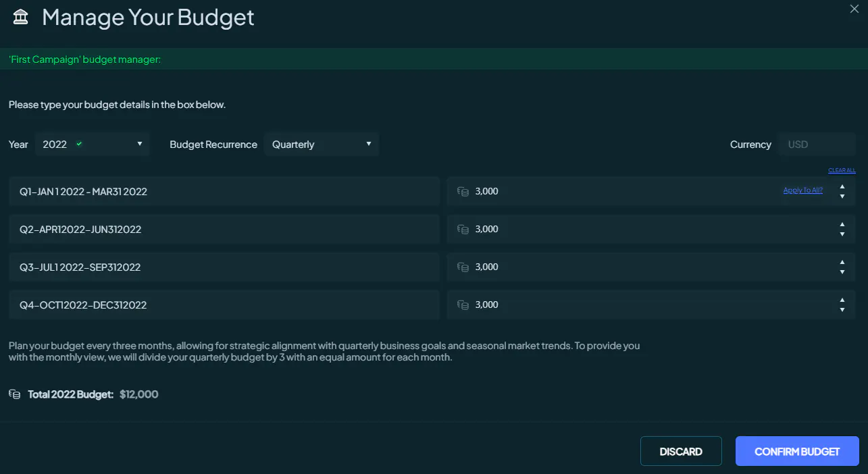Select the Q3–JUL1 2022–SEP312022 period row

pos(224,267)
